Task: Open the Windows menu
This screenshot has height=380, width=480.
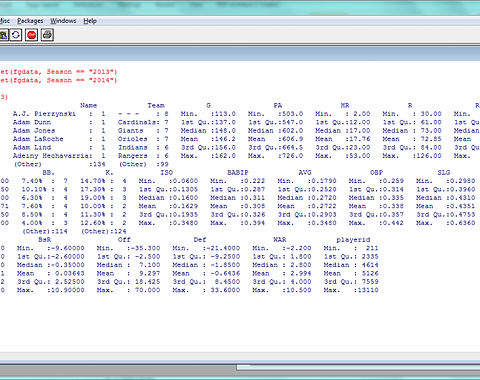Action: (63, 21)
